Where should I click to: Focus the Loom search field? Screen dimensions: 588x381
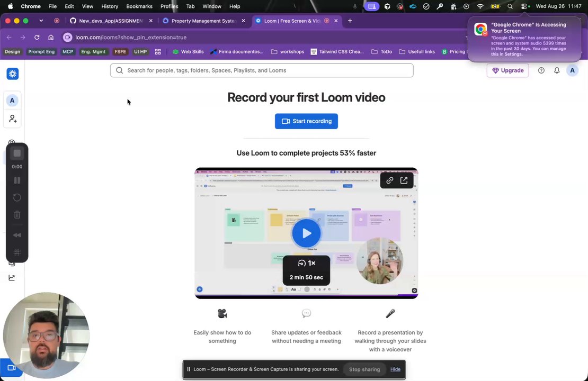pos(262,70)
